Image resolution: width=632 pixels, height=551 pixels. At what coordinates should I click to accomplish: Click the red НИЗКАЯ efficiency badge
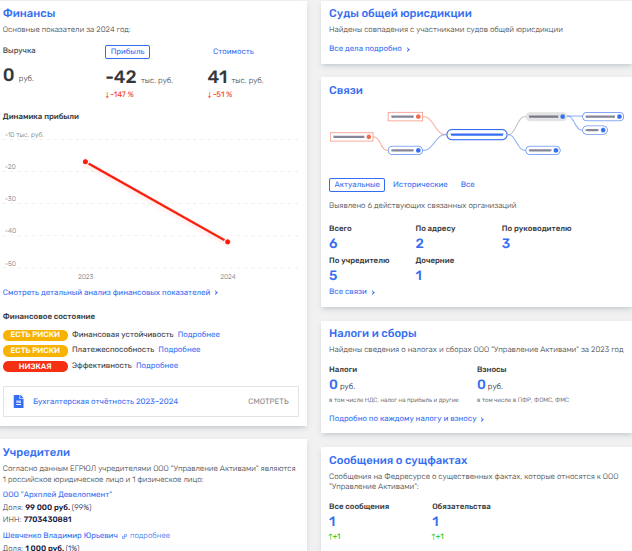pos(35,366)
